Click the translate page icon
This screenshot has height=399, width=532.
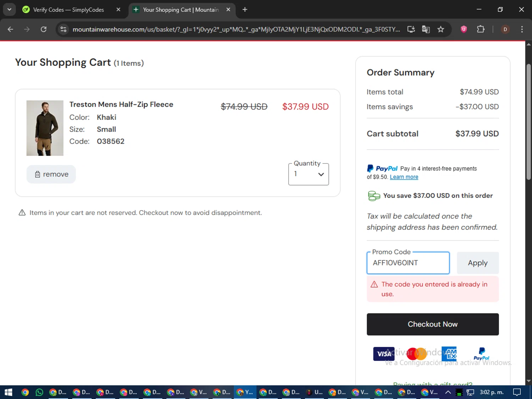[x=426, y=29]
